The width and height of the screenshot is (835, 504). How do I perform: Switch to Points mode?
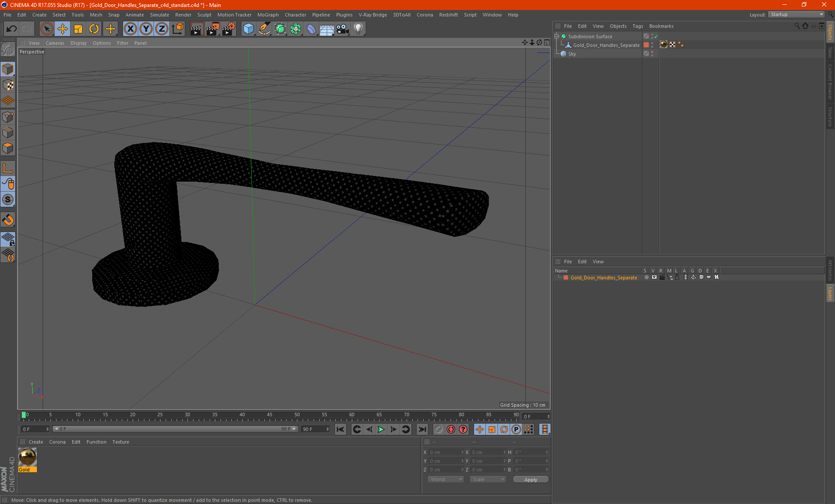(x=8, y=117)
